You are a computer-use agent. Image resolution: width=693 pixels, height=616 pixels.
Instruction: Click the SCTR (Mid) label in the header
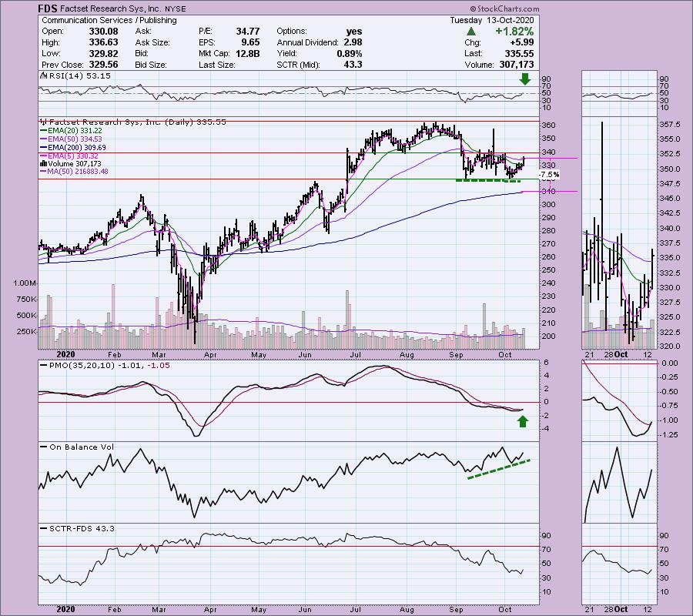[298, 65]
